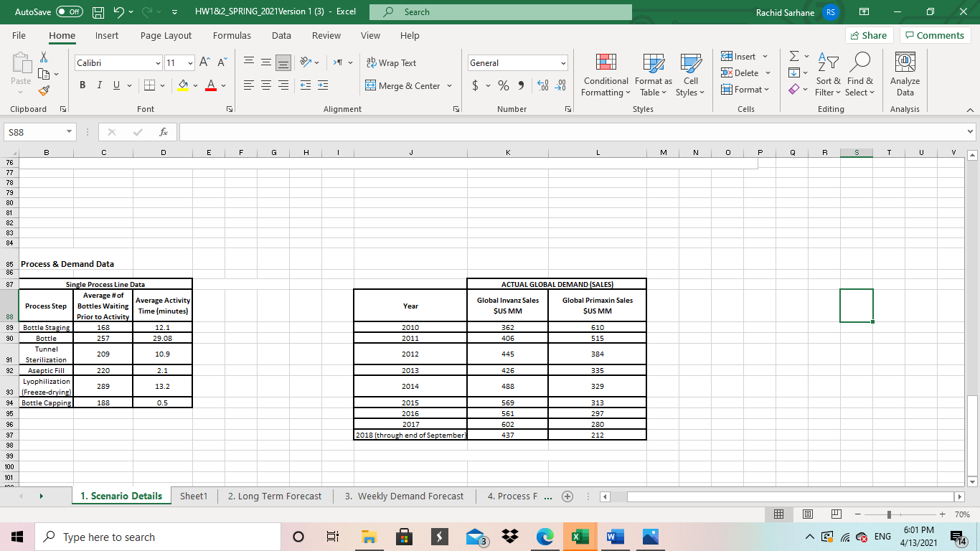Open the font size dropdown
Image resolution: width=980 pixels, height=551 pixels.
pyautogui.click(x=189, y=63)
